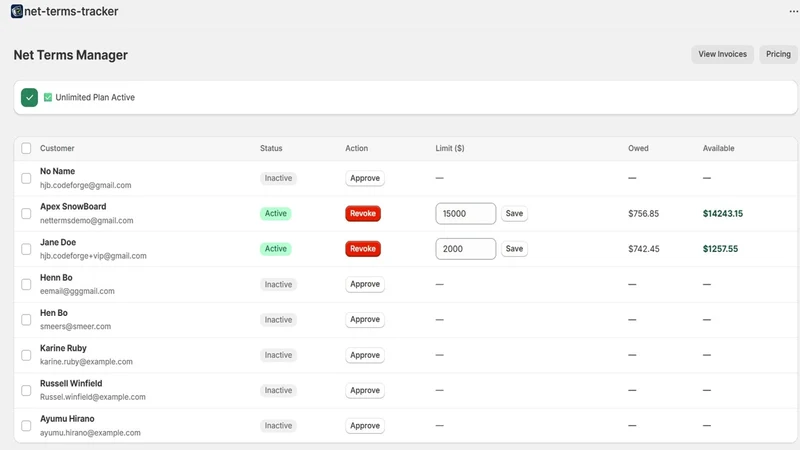800x450 pixels.
Task: Click the Customer column header
Action: point(57,148)
